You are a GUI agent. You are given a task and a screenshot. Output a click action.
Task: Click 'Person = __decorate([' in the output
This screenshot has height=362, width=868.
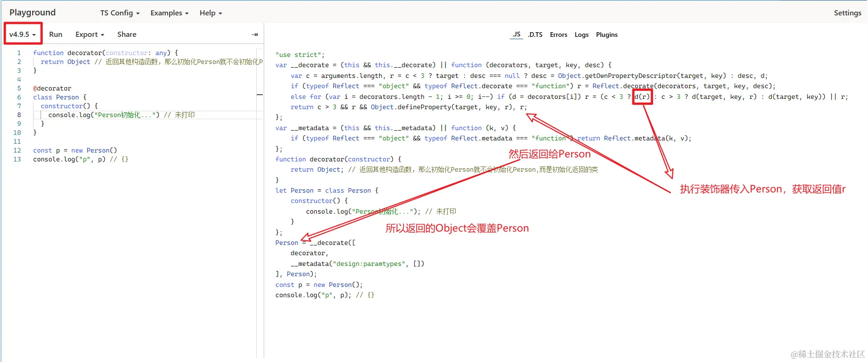315,243
